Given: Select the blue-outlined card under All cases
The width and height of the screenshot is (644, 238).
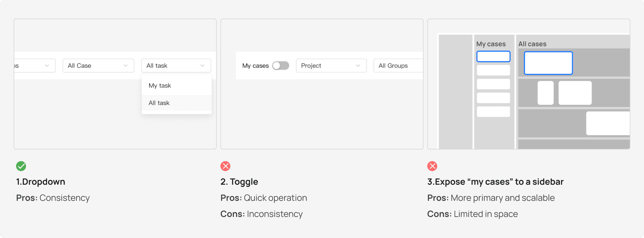Looking at the screenshot, I should click(548, 63).
